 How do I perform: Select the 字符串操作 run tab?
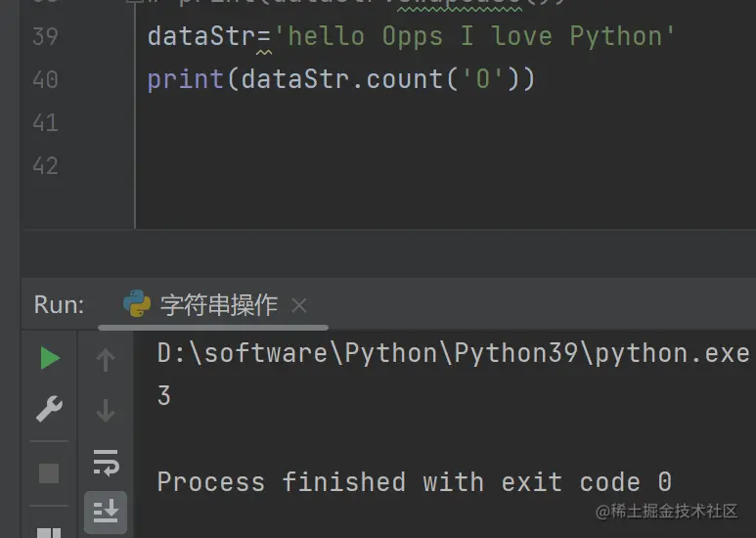pyautogui.click(x=218, y=305)
